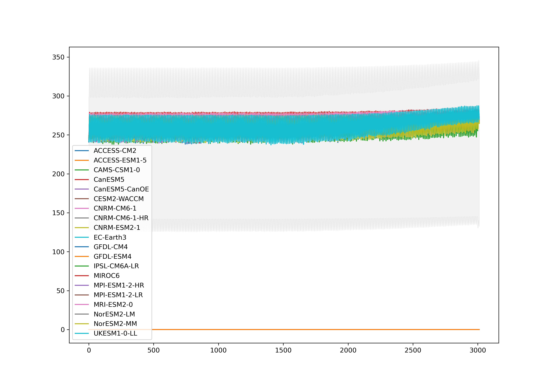Click the EC-Earth3 cyan legend line

coord(82,237)
